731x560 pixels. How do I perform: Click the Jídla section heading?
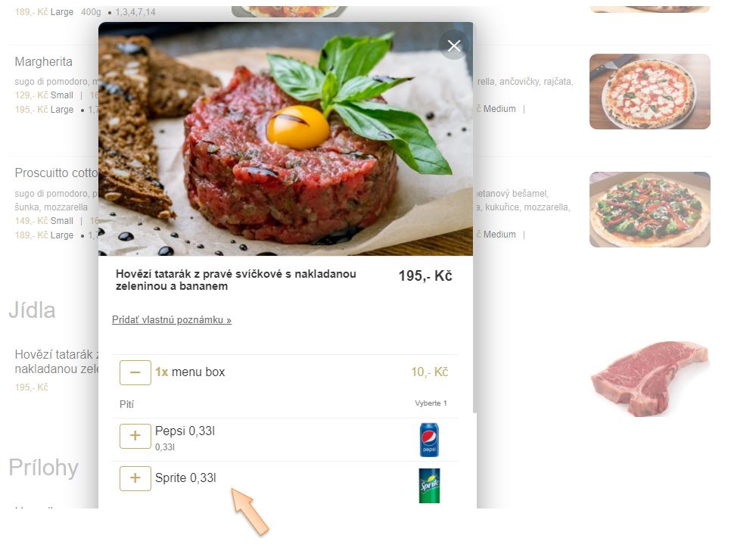tap(32, 310)
